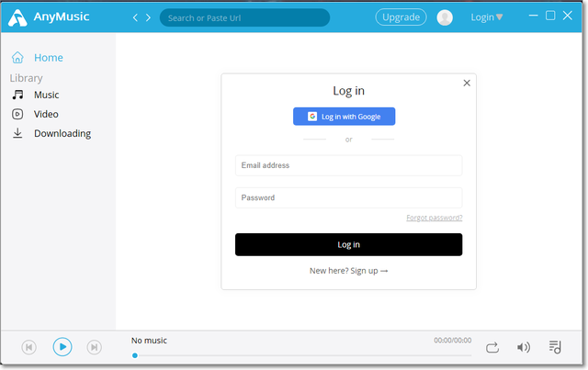Go back with the left arrow

(x=136, y=17)
